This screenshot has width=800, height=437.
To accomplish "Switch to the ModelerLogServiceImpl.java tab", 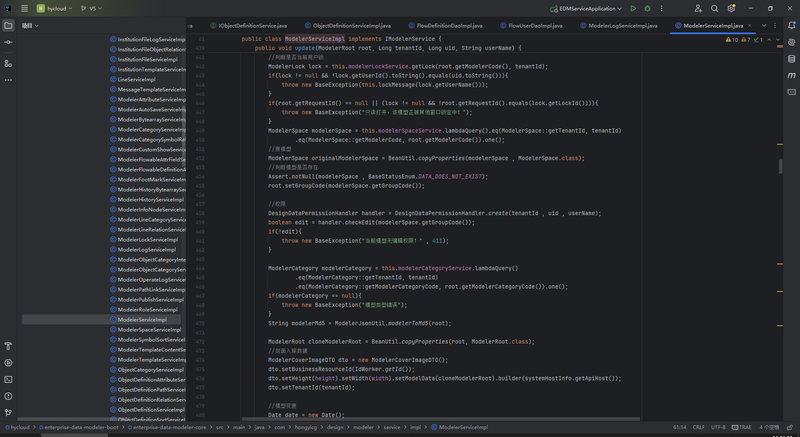I will 625,25.
